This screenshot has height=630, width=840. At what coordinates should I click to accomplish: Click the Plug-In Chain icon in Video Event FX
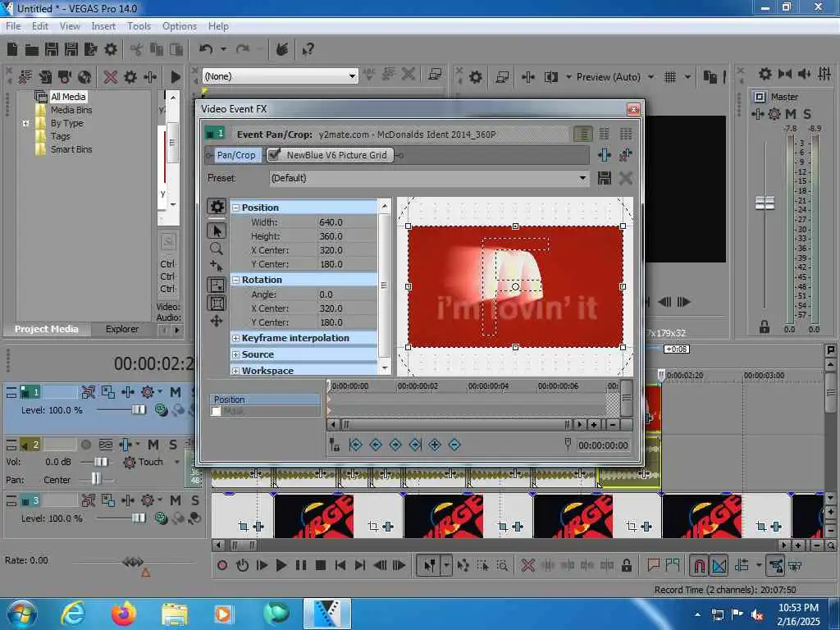click(605, 155)
